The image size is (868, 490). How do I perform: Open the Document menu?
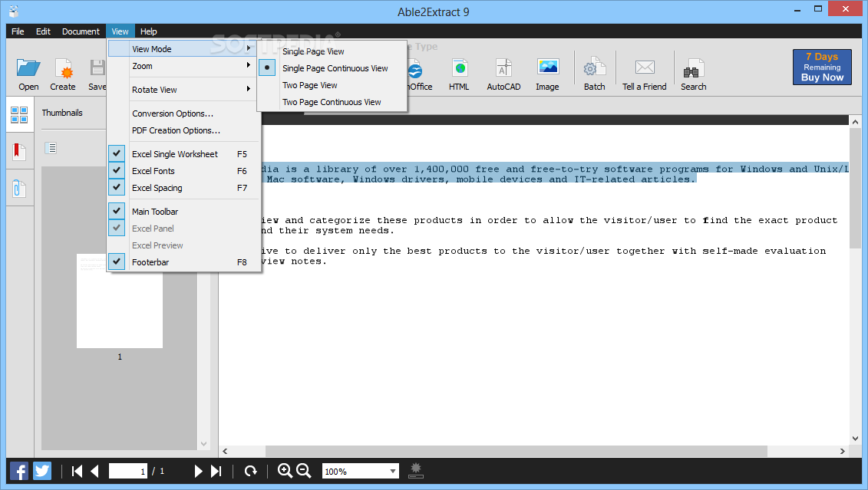[81, 31]
